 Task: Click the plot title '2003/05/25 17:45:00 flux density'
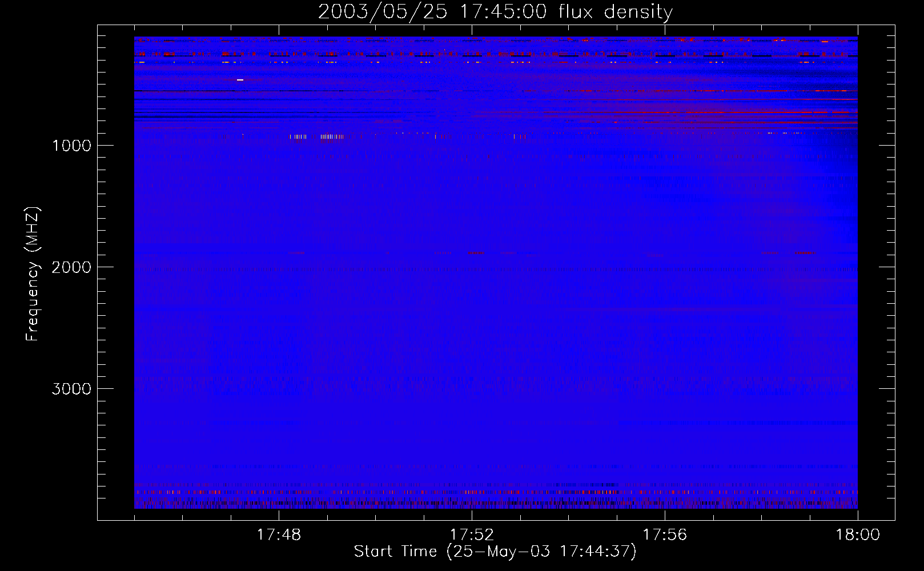pyautogui.click(x=495, y=12)
